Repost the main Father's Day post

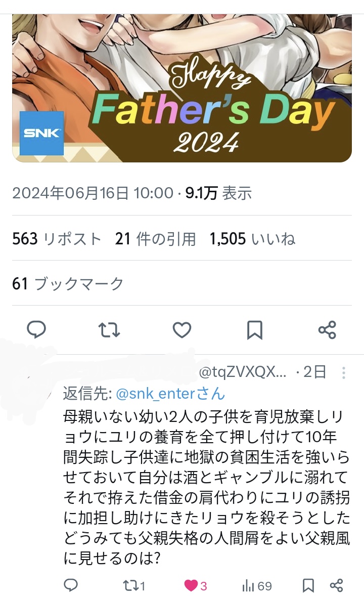click(x=109, y=329)
